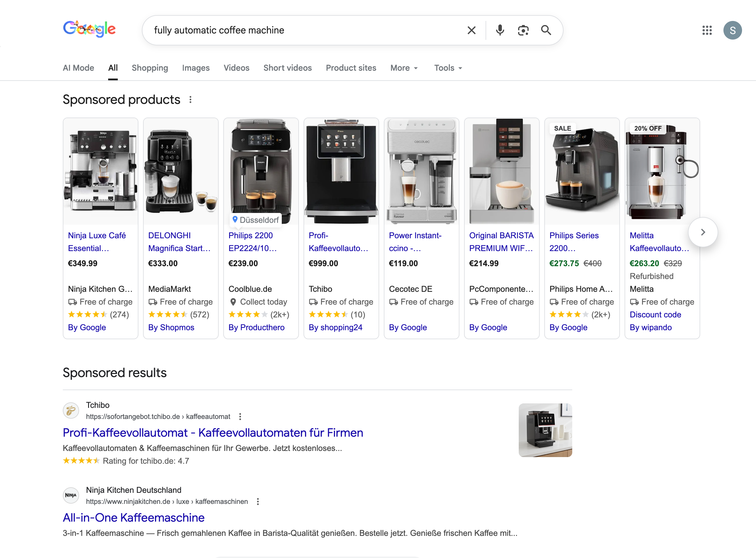
Task: Open Google Lens image search
Action: click(x=523, y=30)
